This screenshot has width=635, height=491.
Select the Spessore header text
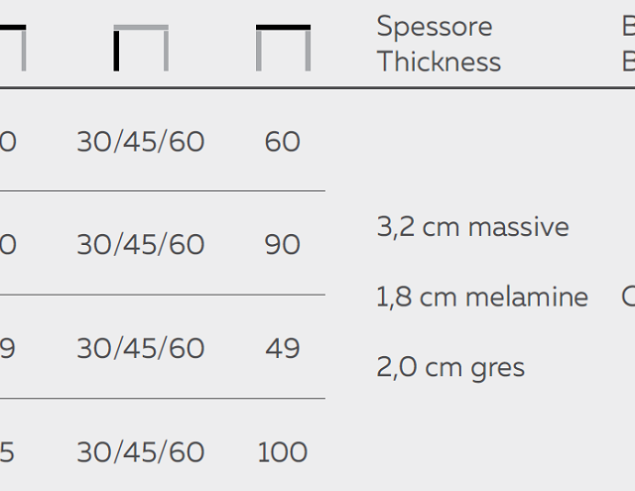point(434,27)
